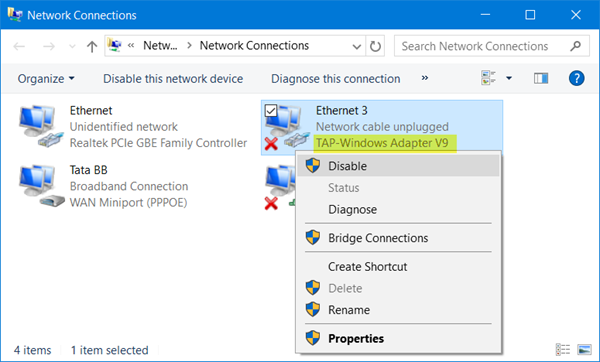600x362 pixels.
Task: Select the Tata BB connection icon
Action: click(x=41, y=186)
